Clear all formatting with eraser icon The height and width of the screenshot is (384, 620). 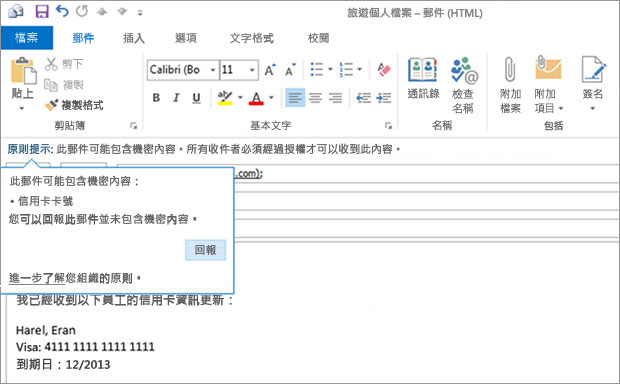click(x=384, y=70)
